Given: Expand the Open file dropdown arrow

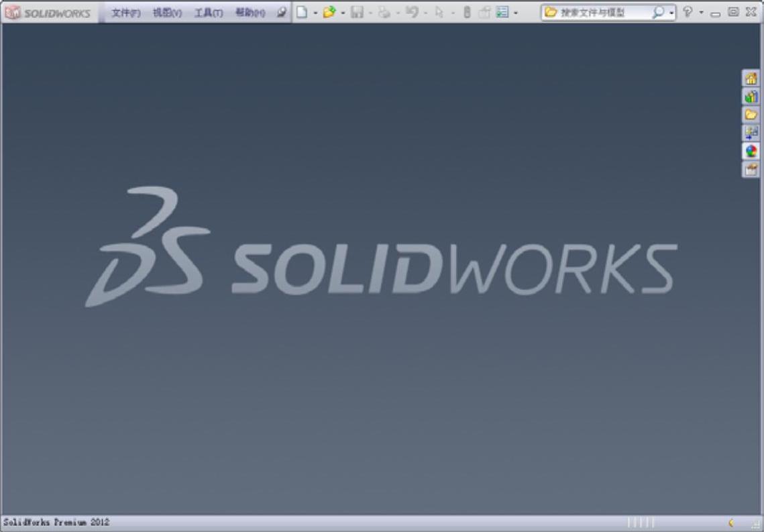Looking at the screenshot, I should click(x=343, y=13).
